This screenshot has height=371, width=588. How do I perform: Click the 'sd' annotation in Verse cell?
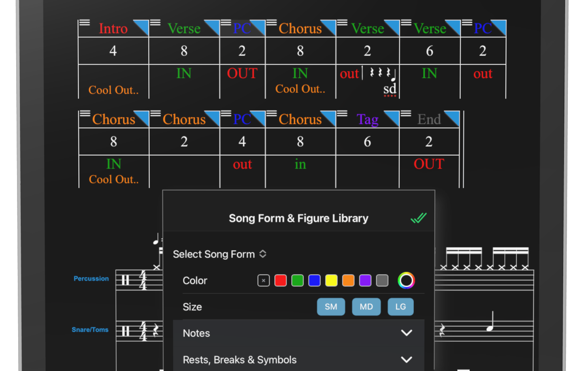pos(390,89)
